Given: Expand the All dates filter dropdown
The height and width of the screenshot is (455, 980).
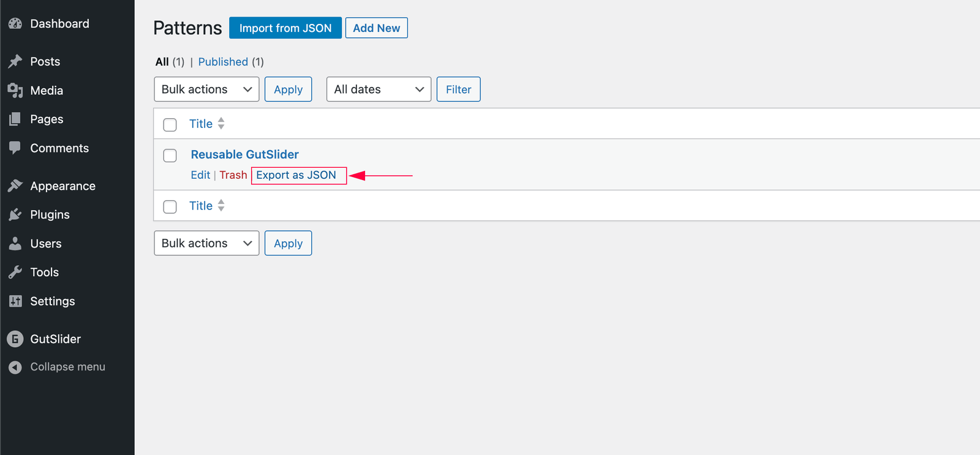Looking at the screenshot, I should click(379, 89).
